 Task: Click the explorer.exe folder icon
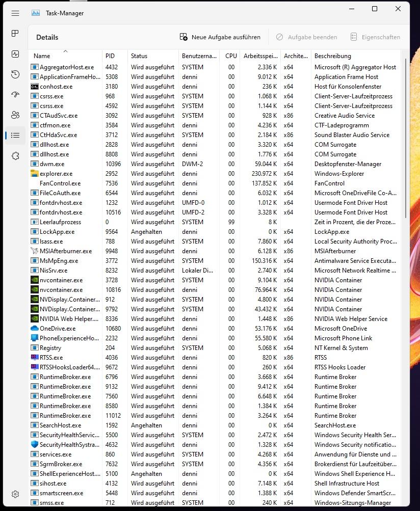[x=34, y=173]
